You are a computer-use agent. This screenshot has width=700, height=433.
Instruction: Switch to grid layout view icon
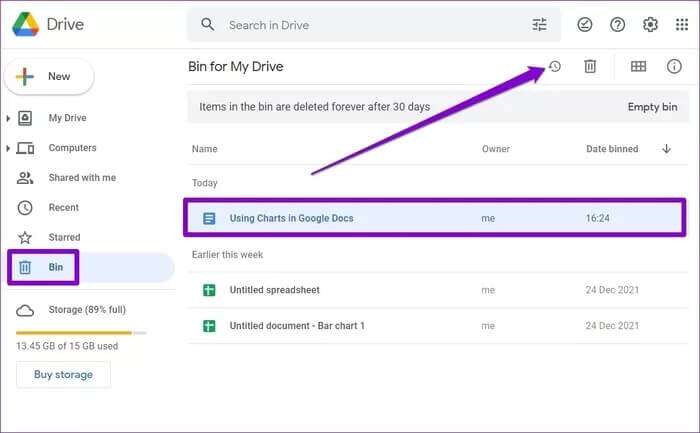(638, 67)
